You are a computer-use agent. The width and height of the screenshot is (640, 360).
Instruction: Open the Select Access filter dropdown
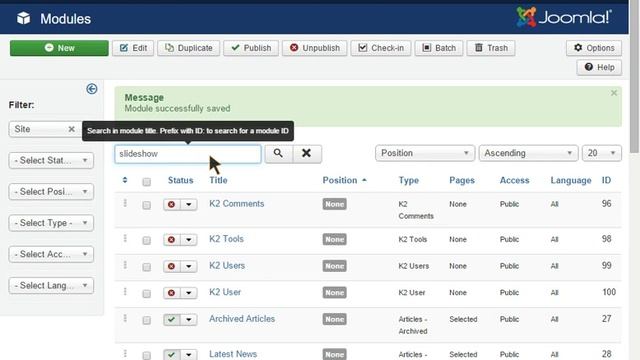51,254
